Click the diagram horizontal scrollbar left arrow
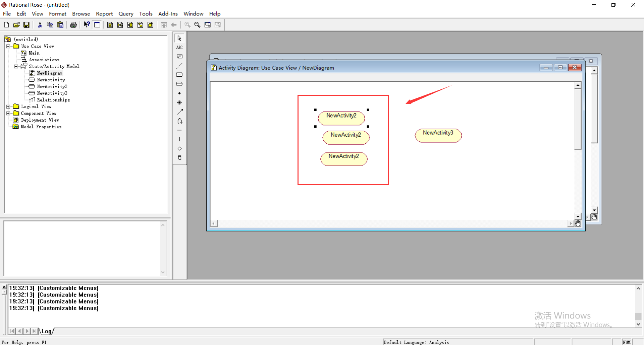This screenshot has height=345, width=644. coord(214,223)
